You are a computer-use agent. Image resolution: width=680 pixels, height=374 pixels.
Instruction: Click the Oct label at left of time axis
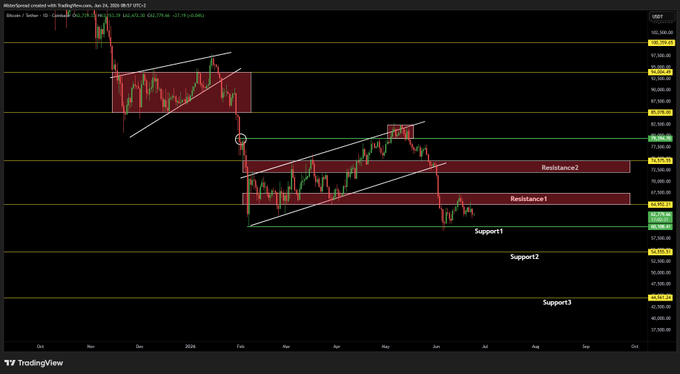click(40, 346)
